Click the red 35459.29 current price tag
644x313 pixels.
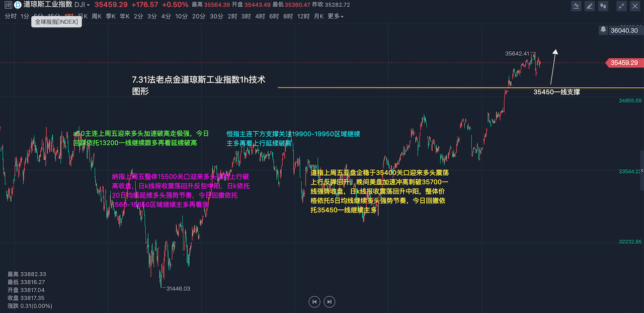point(624,63)
